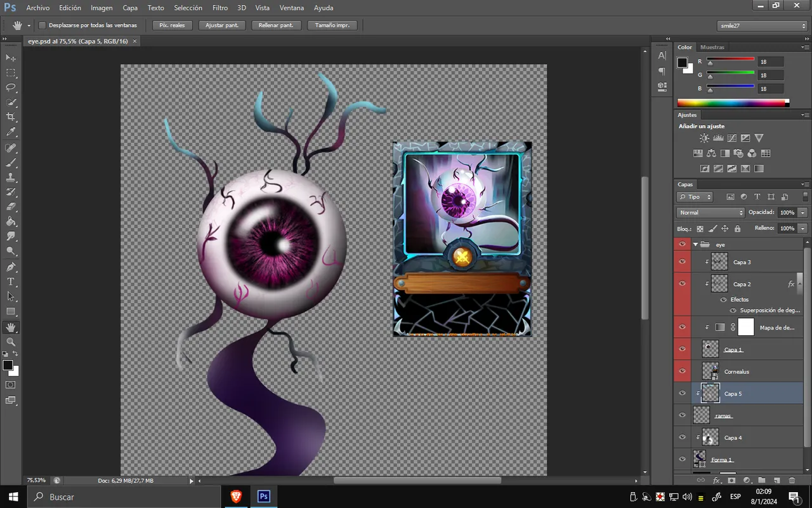Select the Clone Stamp tool
The height and width of the screenshot is (508, 812).
(11, 178)
